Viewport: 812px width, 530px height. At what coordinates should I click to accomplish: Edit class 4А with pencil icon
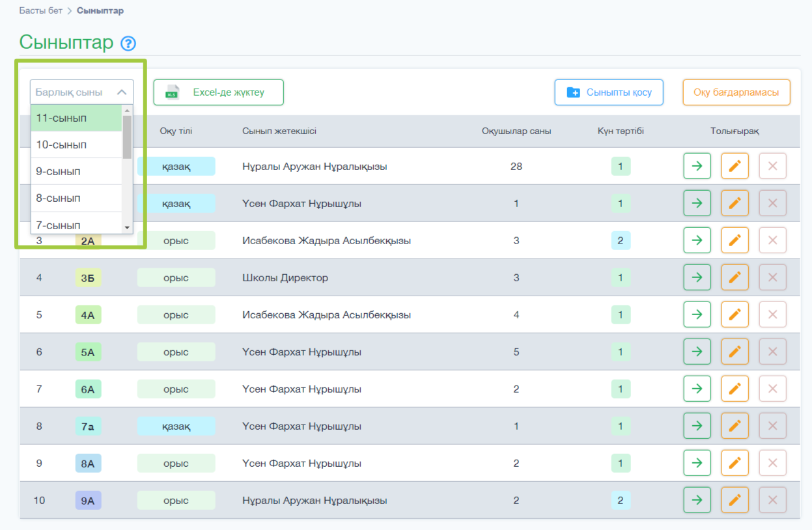point(735,314)
